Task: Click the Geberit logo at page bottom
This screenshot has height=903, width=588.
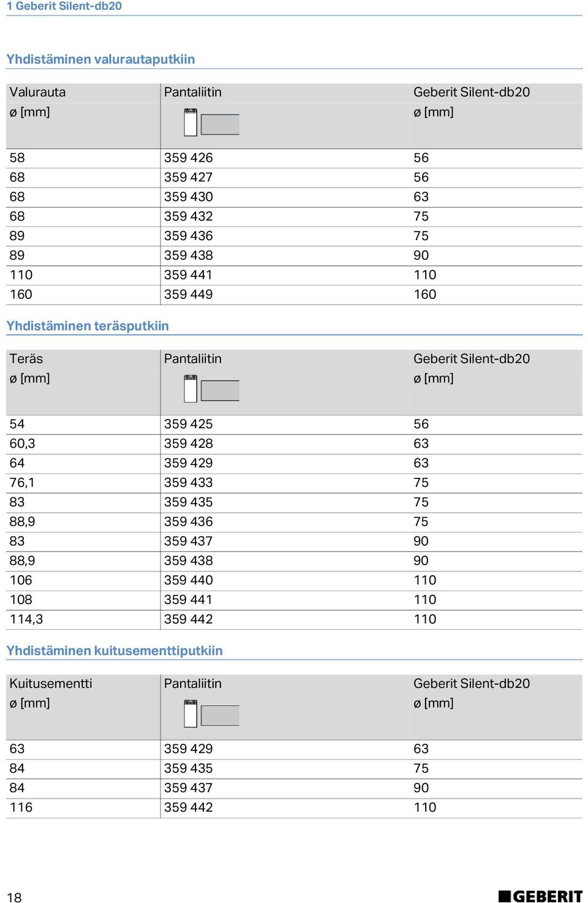Action: (x=540, y=896)
